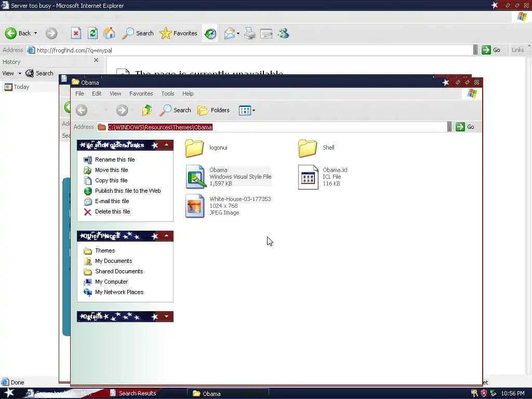
Task: Open Search in Internet Explorer toolbar
Action: pos(138,33)
